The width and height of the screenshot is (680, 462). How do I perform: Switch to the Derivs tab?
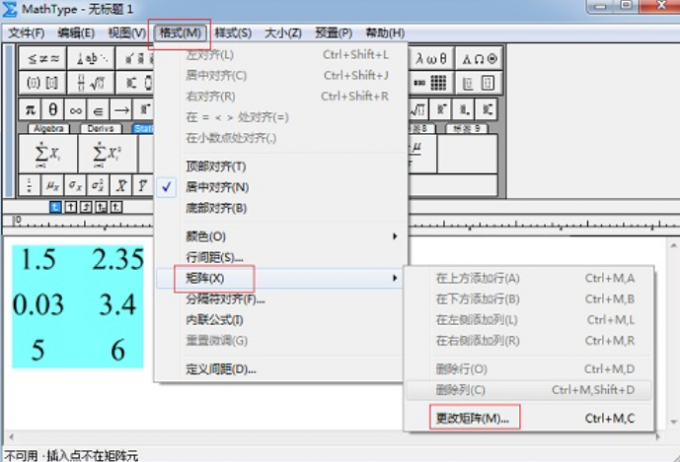[x=100, y=129]
